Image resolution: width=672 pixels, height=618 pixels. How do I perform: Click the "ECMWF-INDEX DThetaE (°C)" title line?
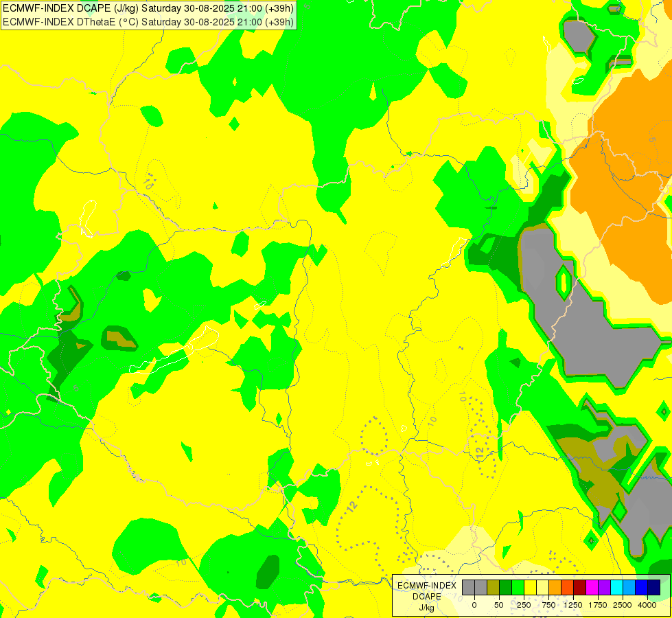148,22
